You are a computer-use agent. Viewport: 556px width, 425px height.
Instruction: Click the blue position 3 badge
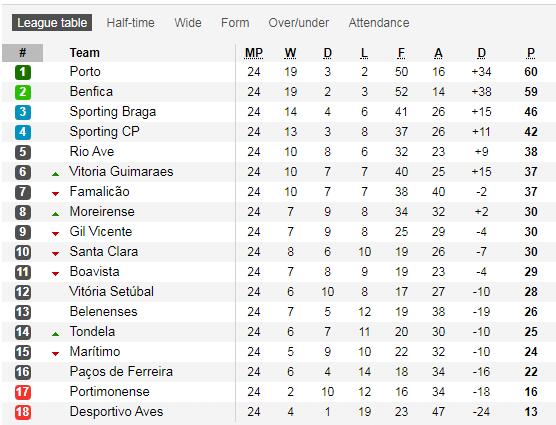[x=23, y=112]
